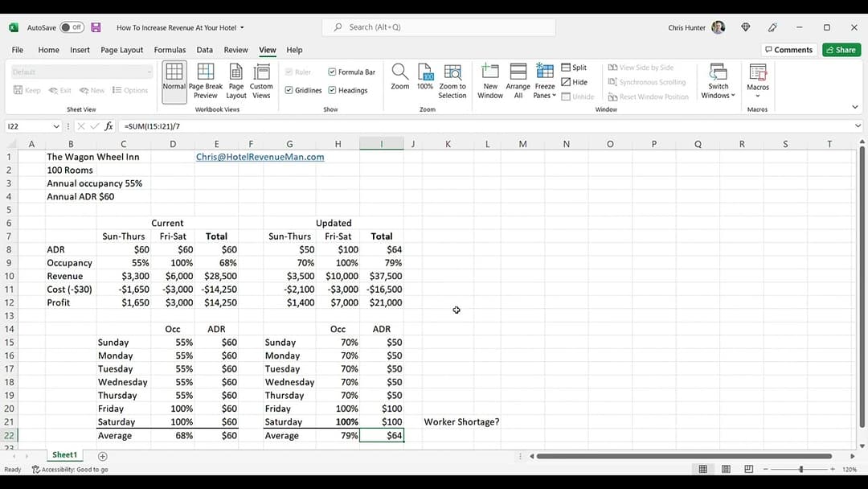Click the pen drawing icon in title bar
The image size is (868, 489).
[773, 27]
